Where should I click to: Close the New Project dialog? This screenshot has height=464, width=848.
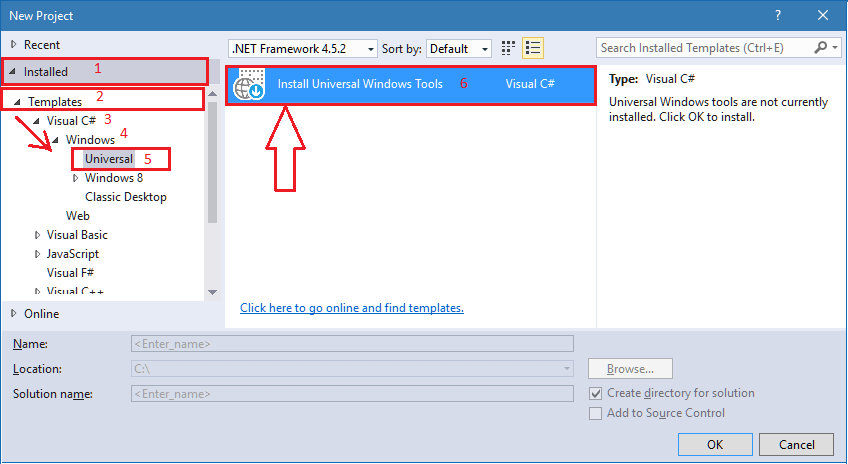pyautogui.click(x=823, y=15)
